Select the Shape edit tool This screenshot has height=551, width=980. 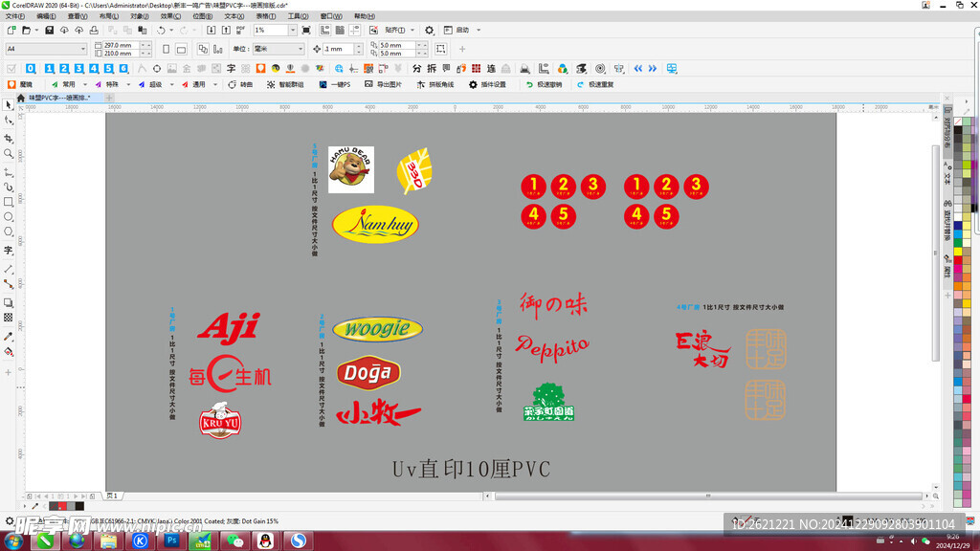click(x=8, y=121)
